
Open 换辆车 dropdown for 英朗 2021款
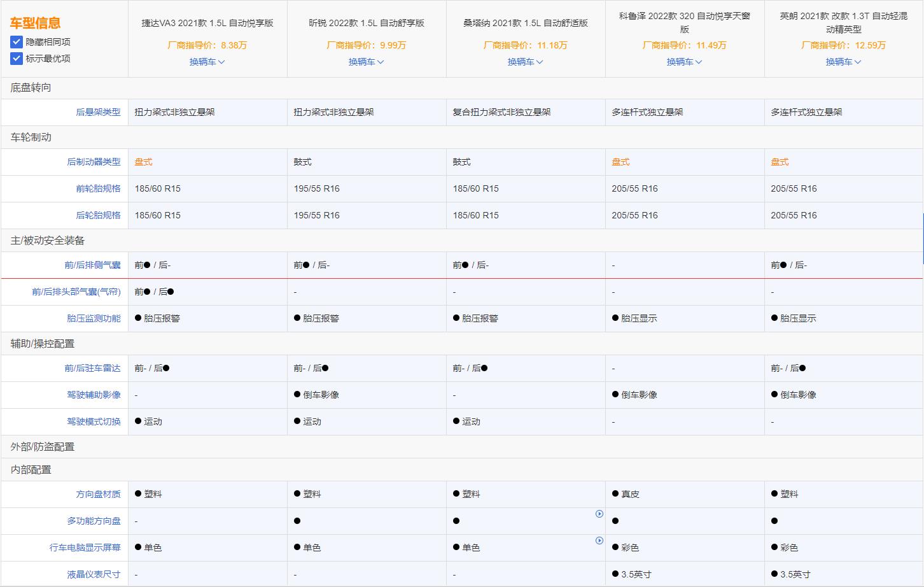click(x=844, y=62)
